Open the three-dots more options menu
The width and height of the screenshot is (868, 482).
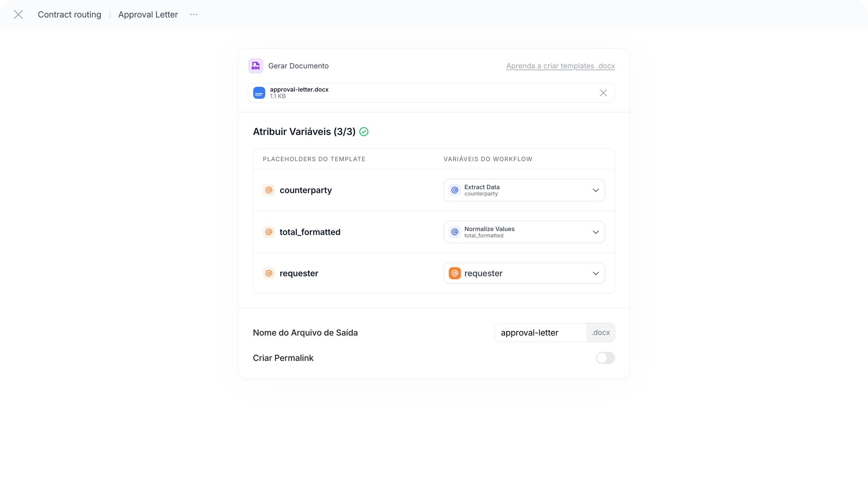pos(194,14)
